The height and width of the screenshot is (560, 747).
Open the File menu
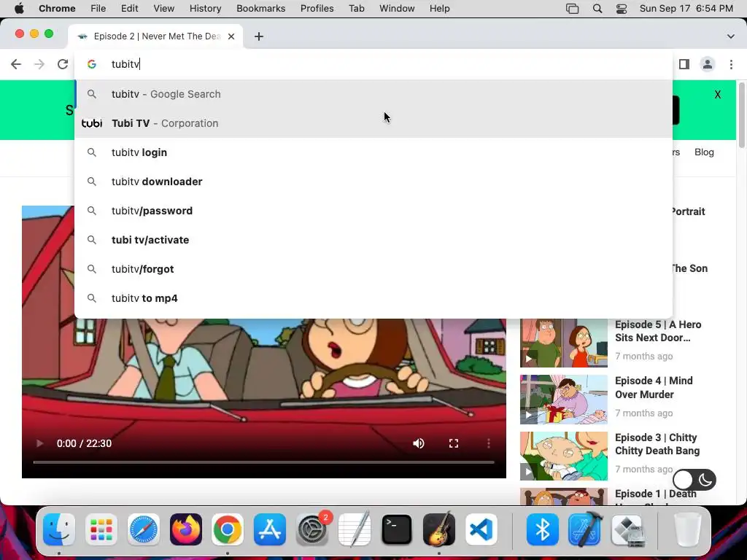coord(98,8)
